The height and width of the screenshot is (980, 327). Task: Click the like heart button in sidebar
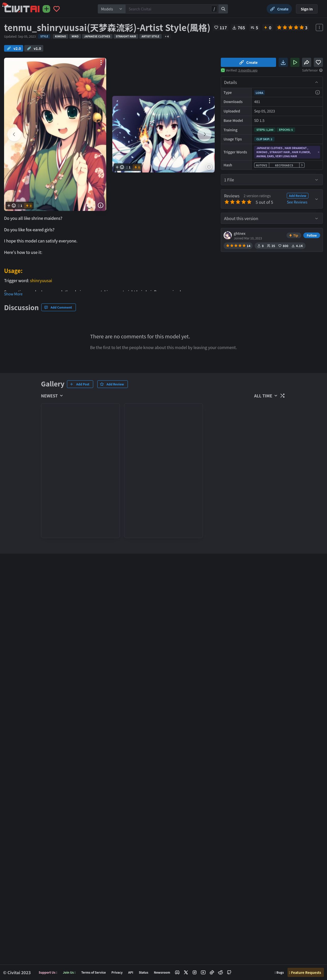point(318,62)
